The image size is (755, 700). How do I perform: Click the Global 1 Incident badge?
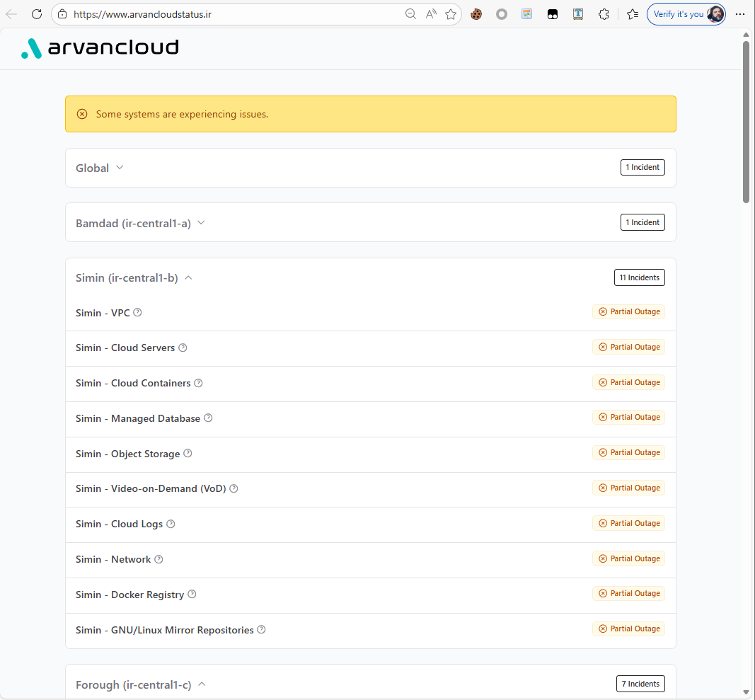click(x=642, y=167)
